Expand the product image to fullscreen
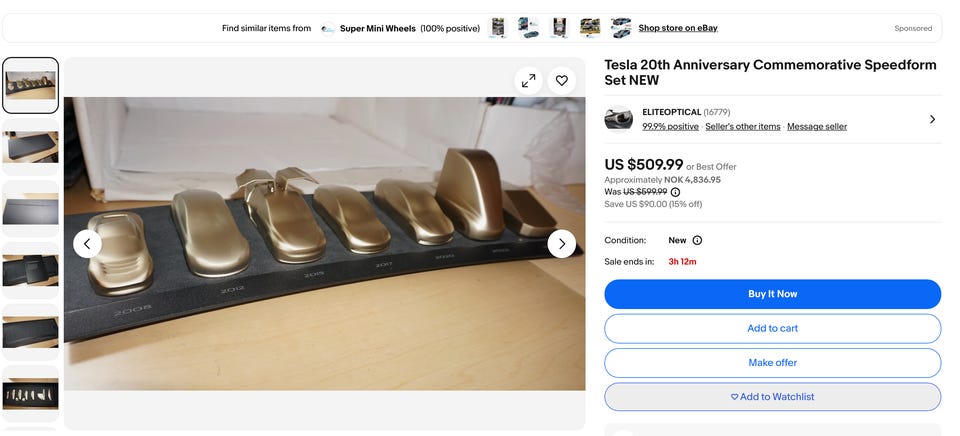The image size is (960, 436). (x=529, y=81)
